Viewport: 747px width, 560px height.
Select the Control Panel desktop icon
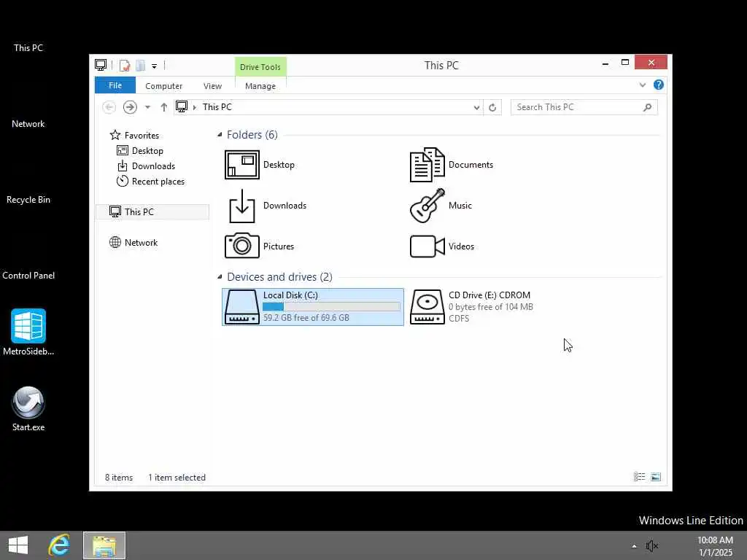(x=28, y=275)
